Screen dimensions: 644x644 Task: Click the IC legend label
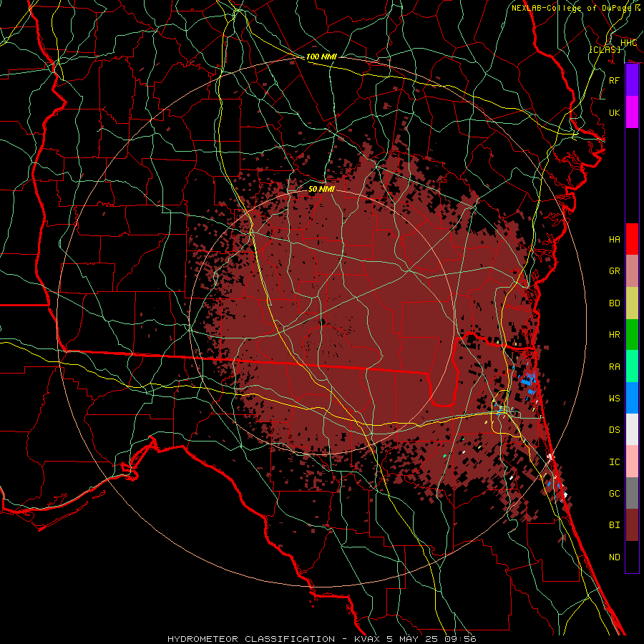point(614,462)
